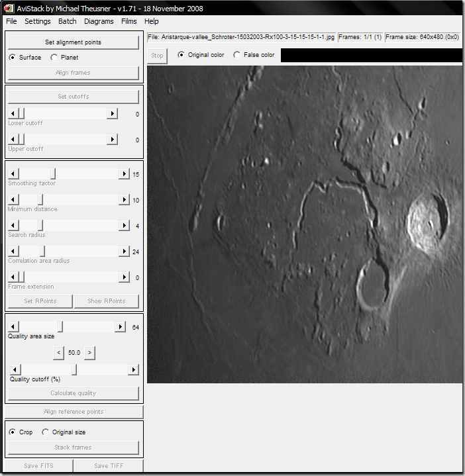
Task: Click the Smoothing factor slider thumb
Action: pos(53,174)
